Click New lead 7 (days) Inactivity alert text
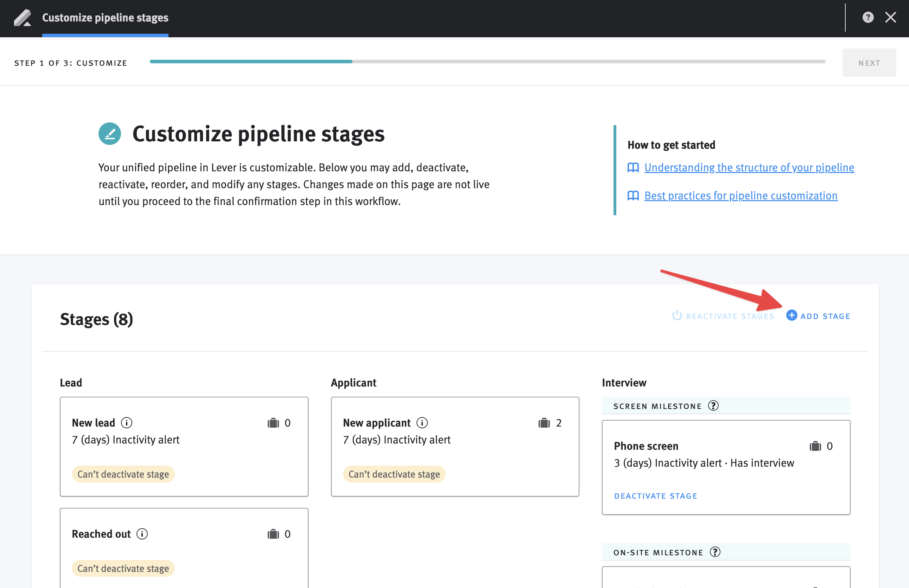Image resolution: width=909 pixels, height=588 pixels. click(125, 440)
